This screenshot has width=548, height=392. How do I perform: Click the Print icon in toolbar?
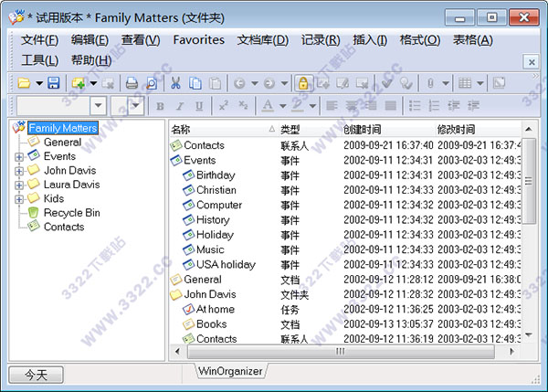pos(132,83)
